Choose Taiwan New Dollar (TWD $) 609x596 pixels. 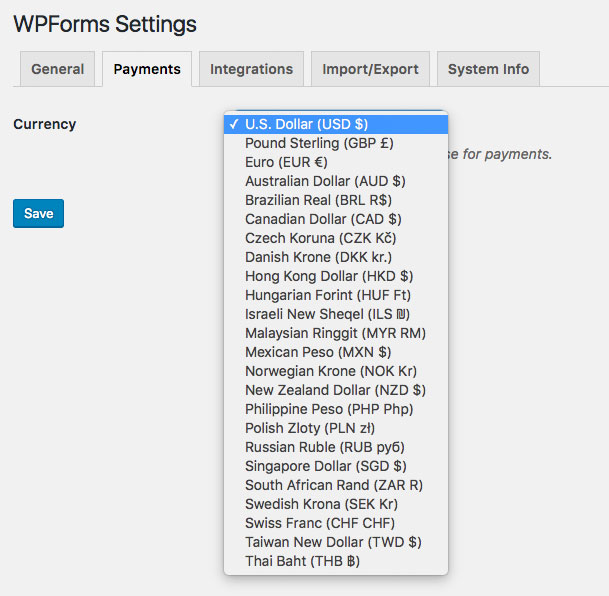[x=336, y=543]
